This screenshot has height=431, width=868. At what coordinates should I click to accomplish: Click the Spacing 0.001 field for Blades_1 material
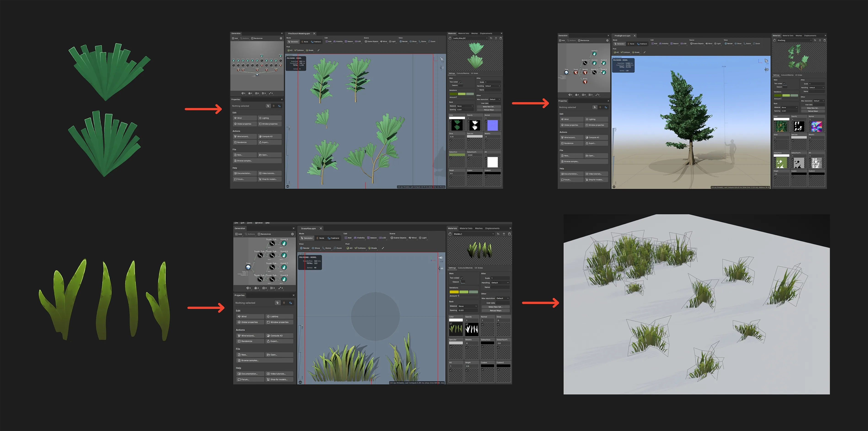468,311
